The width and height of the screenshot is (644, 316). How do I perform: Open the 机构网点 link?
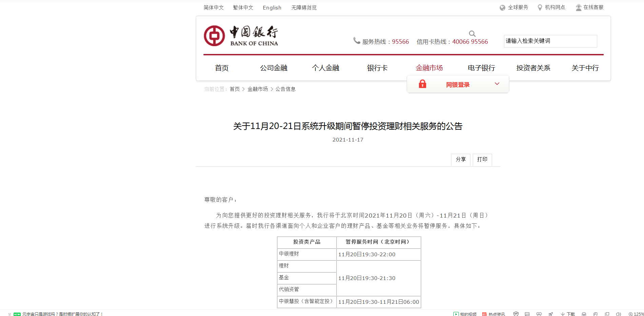[555, 7]
